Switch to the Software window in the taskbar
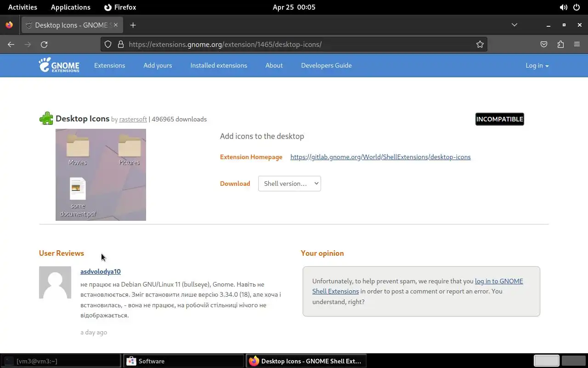Screen dimensions: 588x368 [184, 361]
